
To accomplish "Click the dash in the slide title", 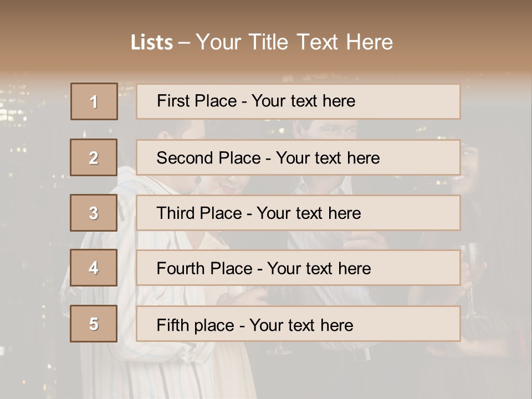I will point(183,43).
